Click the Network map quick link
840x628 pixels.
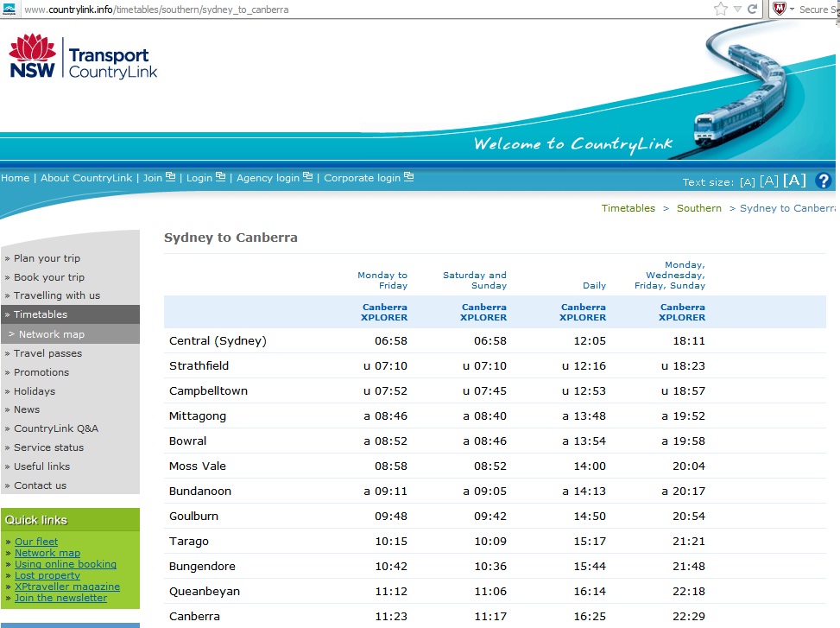pos(47,553)
